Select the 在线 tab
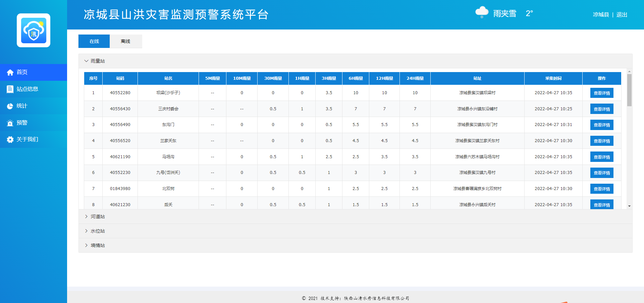The width and height of the screenshot is (644, 303). (x=94, y=41)
